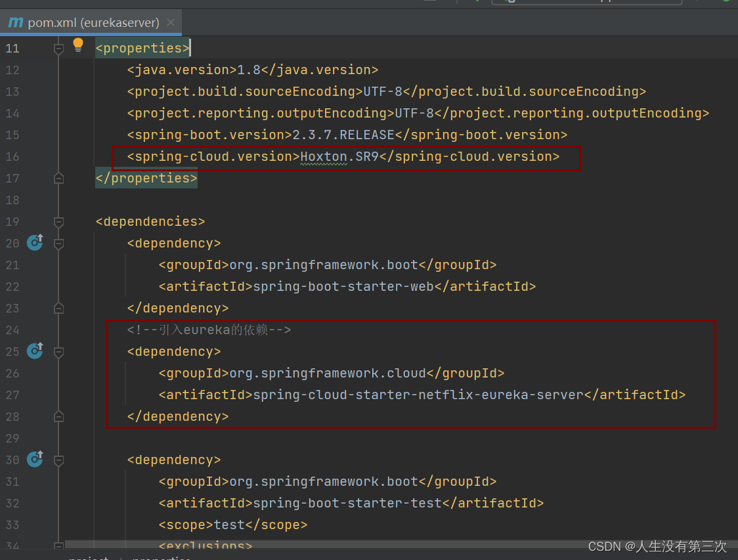This screenshot has width=738, height=560.
Task: Click fold end marker at line 23
Action: pyautogui.click(x=59, y=309)
